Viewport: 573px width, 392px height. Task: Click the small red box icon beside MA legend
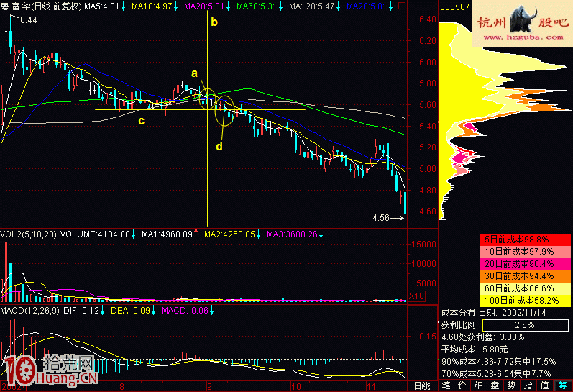(400, 7)
